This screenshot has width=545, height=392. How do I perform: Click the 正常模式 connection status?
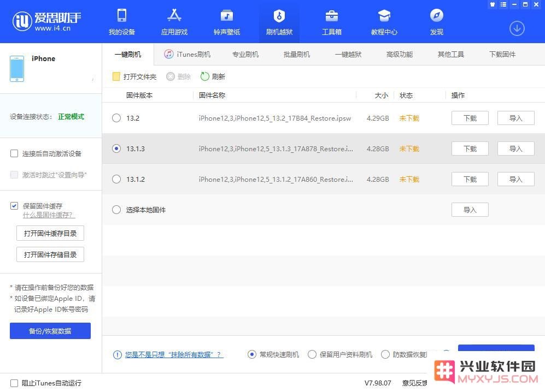(71, 117)
